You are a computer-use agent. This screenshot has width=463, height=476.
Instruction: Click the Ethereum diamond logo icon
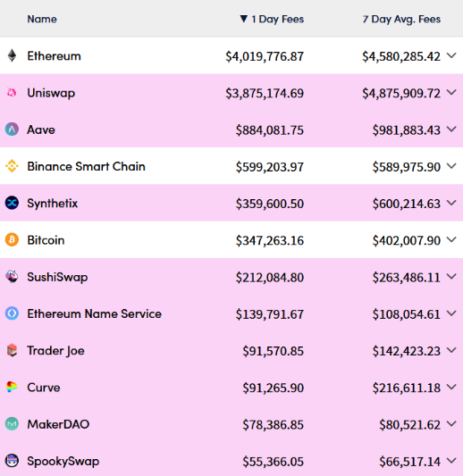[12, 55]
